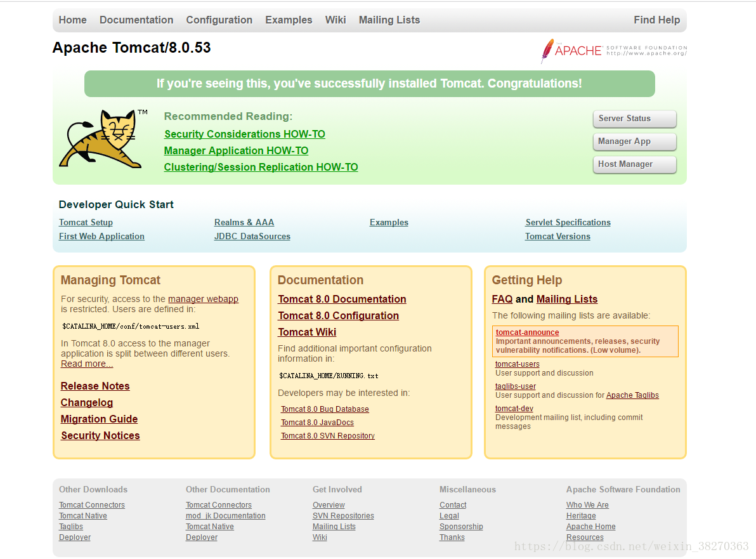Open Manager Application HOW-TO link
The width and height of the screenshot is (756, 559).
click(x=236, y=150)
